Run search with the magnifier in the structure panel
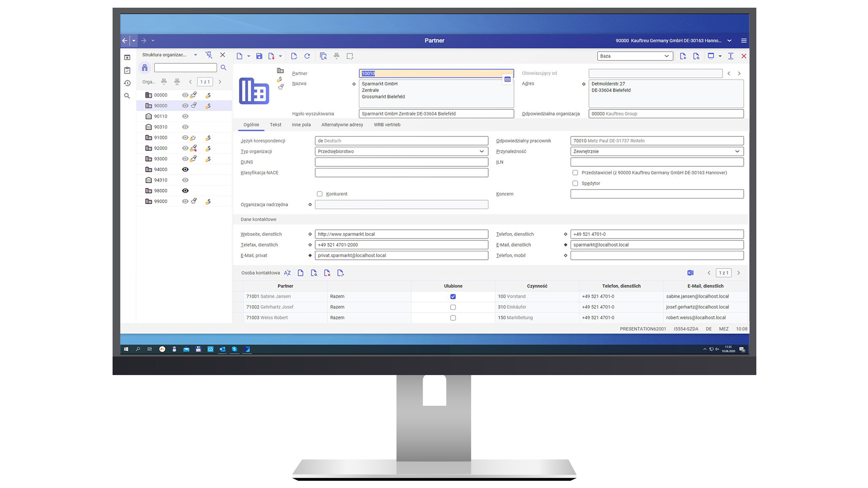 coord(223,68)
